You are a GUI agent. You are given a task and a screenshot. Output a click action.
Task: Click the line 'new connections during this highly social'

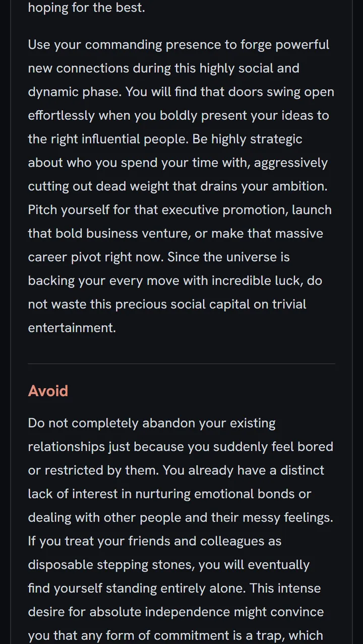(163, 68)
